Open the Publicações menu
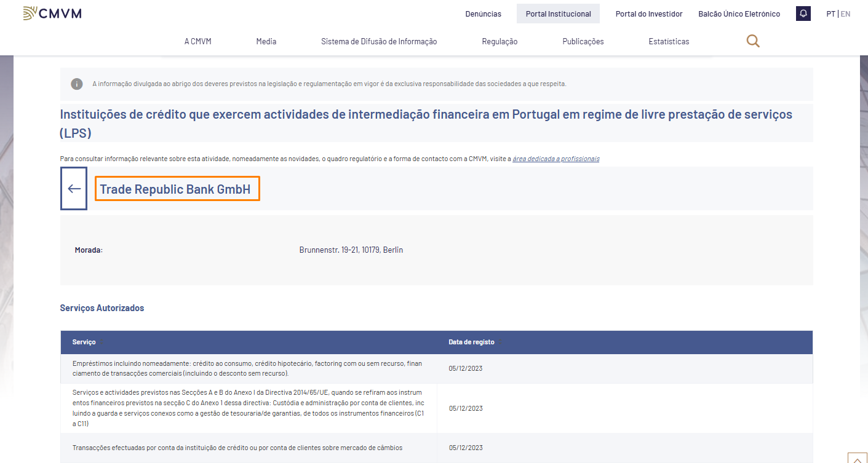 (x=583, y=41)
